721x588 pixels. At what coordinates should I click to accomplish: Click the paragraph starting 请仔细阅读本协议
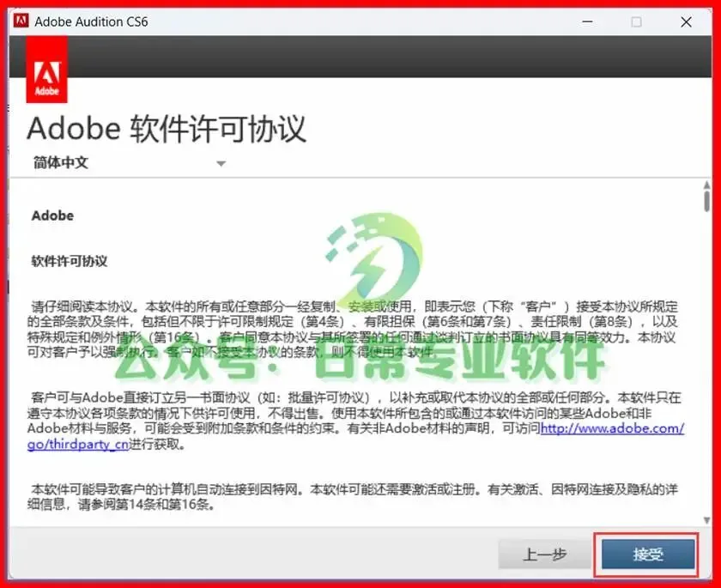point(352,329)
